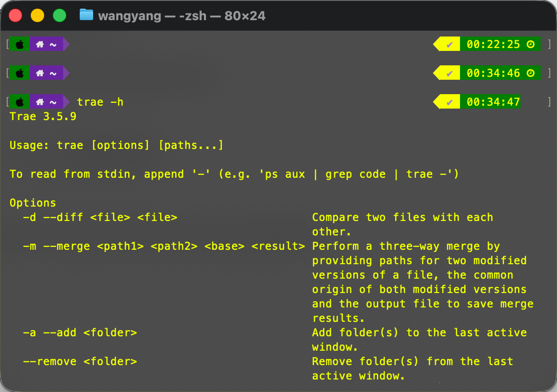This screenshot has width=557, height=392.
Task: Click the checkmark icon next to 00:34:47
Action: [450, 102]
